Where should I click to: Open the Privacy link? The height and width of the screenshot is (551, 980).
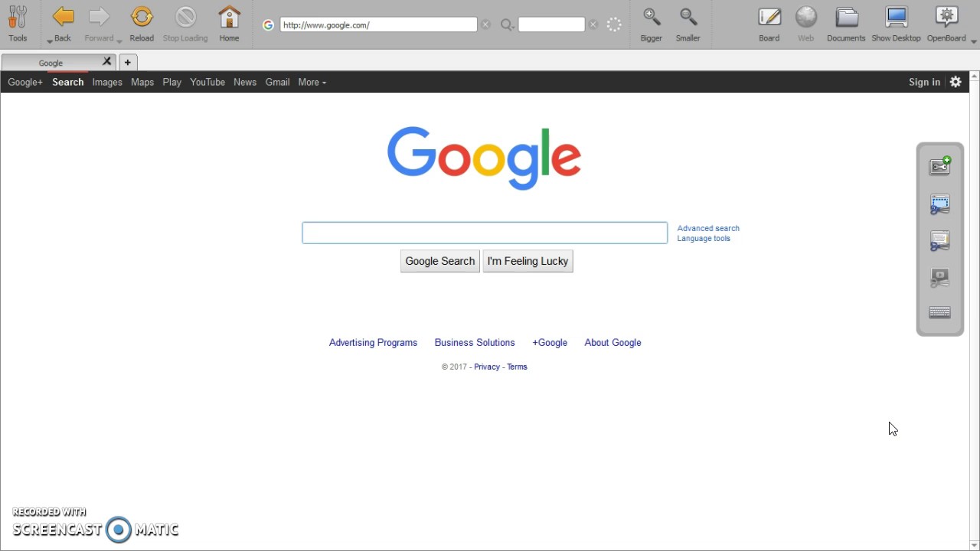click(x=487, y=367)
